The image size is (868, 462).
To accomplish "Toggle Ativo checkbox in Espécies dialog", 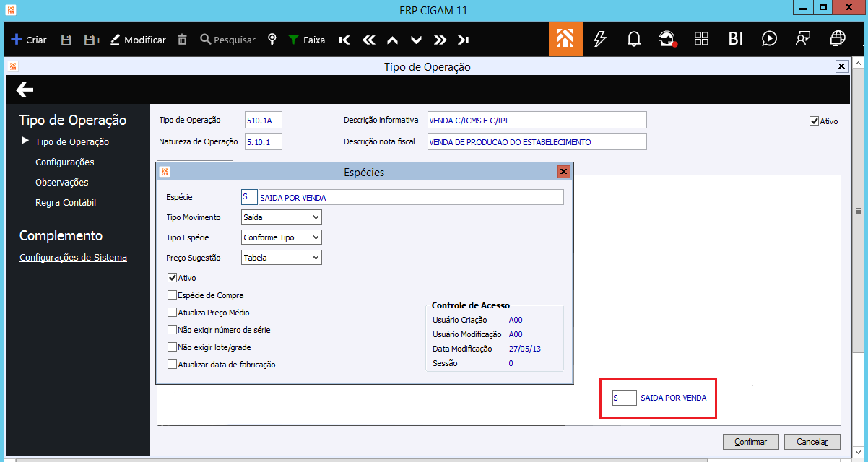I will click(x=172, y=277).
